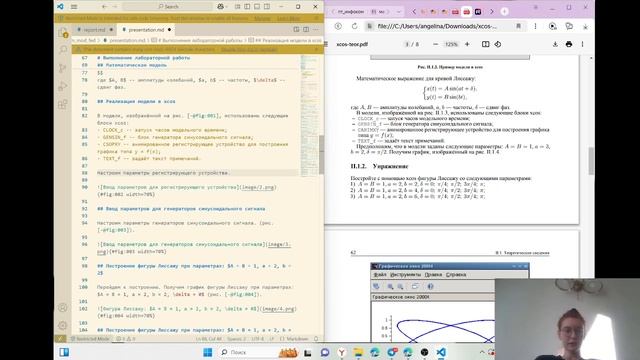Click Learn More link in Restricted Mode banner
The image size is (640, 360).
click(x=289, y=18)
